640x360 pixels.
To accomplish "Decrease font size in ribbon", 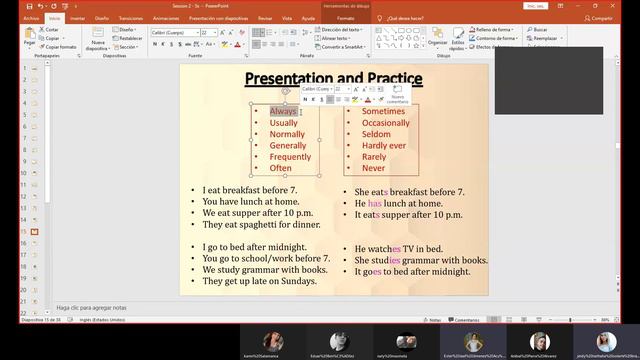I will click(231, 33).
